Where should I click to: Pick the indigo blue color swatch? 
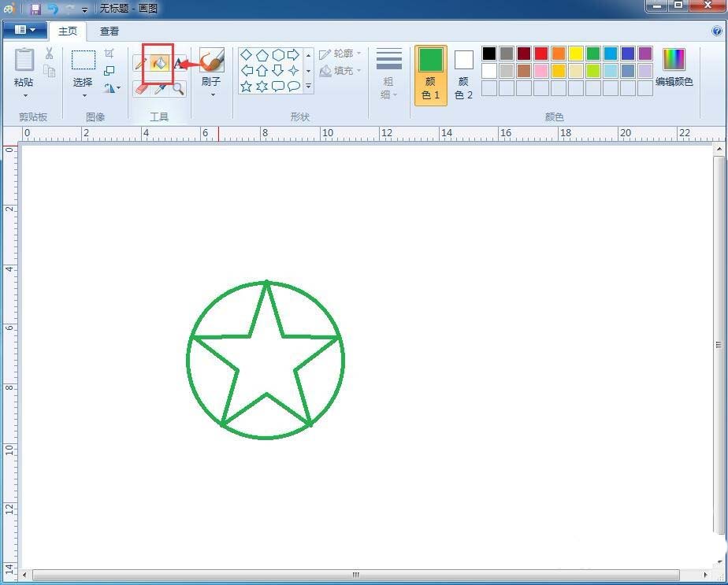tap(628, 54)
